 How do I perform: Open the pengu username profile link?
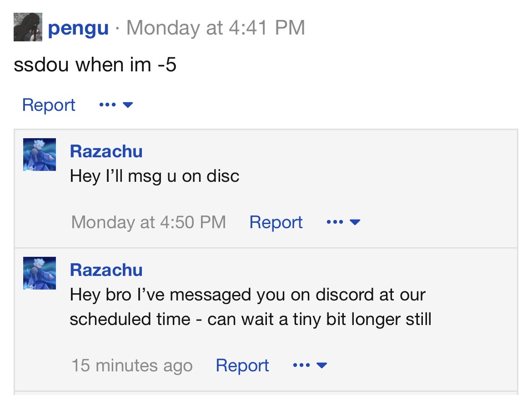click(78, 28)
